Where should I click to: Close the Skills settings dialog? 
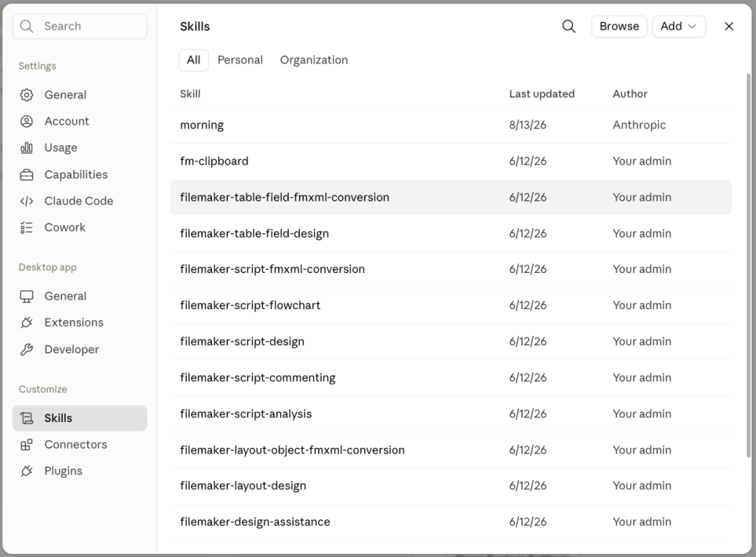[x=729, y=27]
